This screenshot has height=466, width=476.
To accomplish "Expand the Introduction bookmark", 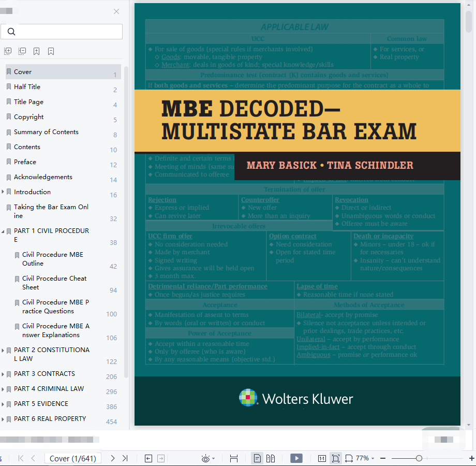I will click(x=3, y=192).
